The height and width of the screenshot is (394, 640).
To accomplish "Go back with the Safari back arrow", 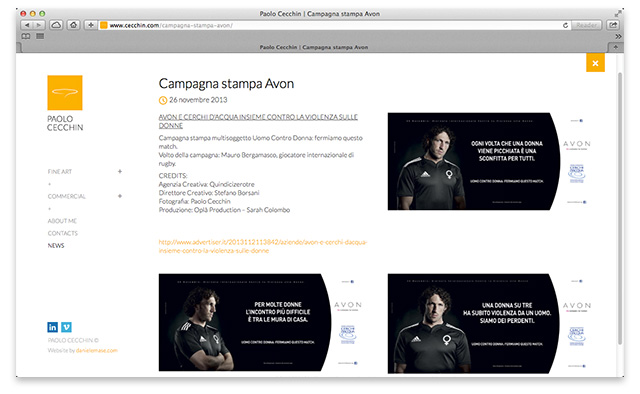I will tap(27, 25).
